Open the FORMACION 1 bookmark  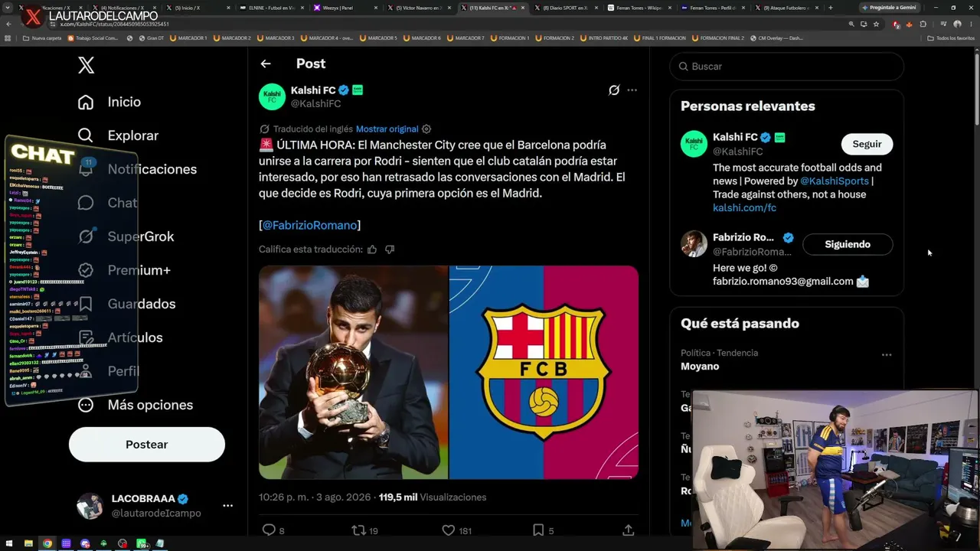tap(511, 37)
